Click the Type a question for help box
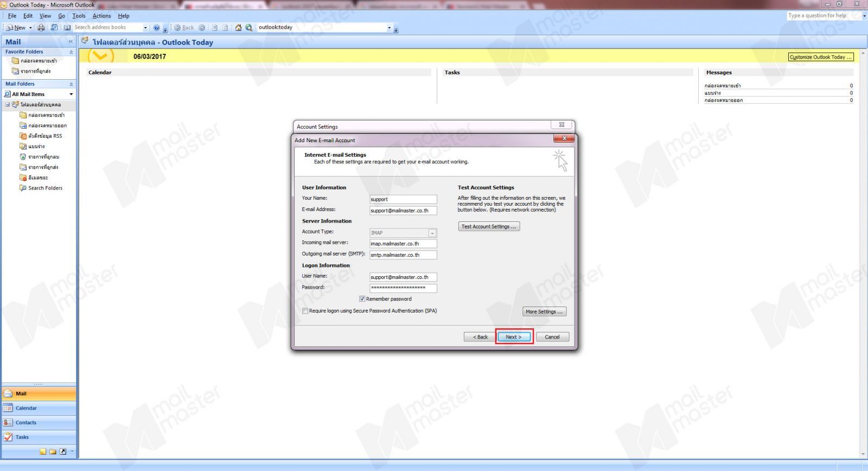 point(823,16)
